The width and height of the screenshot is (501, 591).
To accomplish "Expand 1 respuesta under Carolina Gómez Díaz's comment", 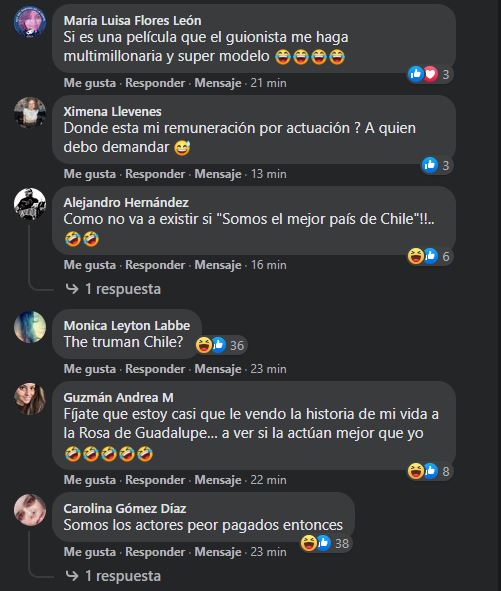I will 113,576.
